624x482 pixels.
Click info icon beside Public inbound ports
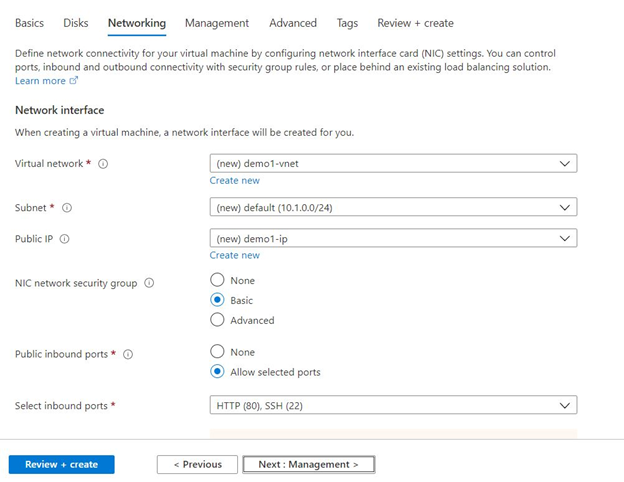point(128,354)
